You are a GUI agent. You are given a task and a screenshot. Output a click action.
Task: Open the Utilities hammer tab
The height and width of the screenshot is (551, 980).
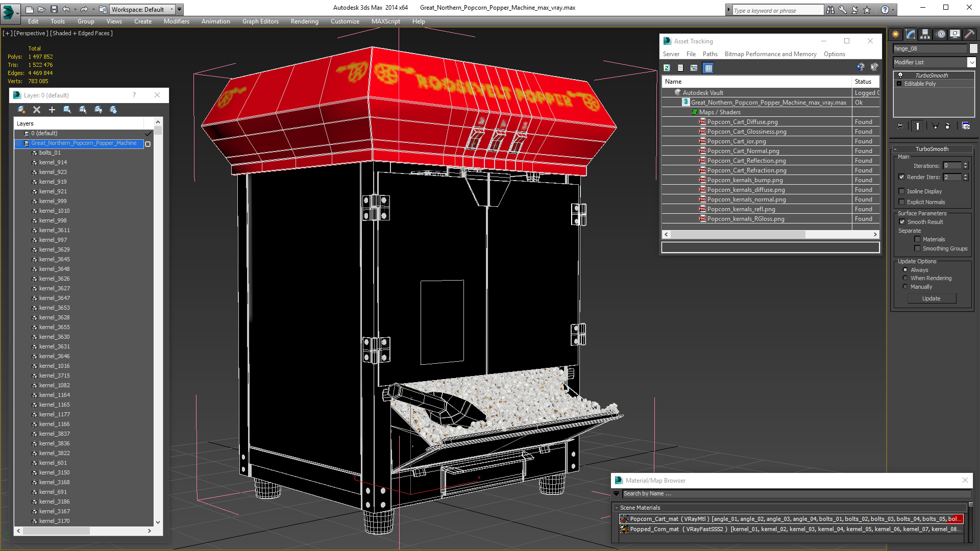[x=970, y=34]
